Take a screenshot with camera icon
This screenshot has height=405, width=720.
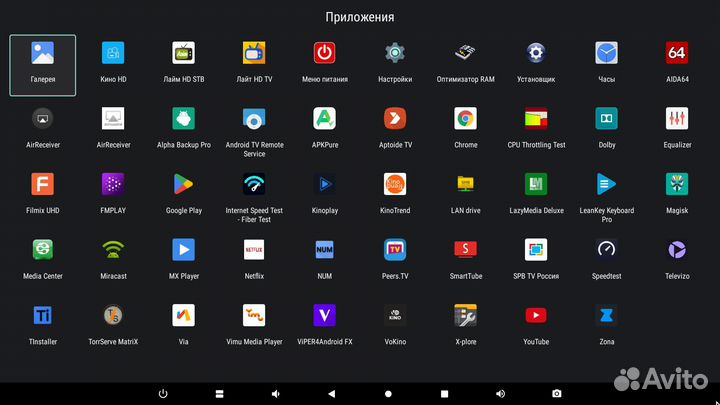point(557,392)
